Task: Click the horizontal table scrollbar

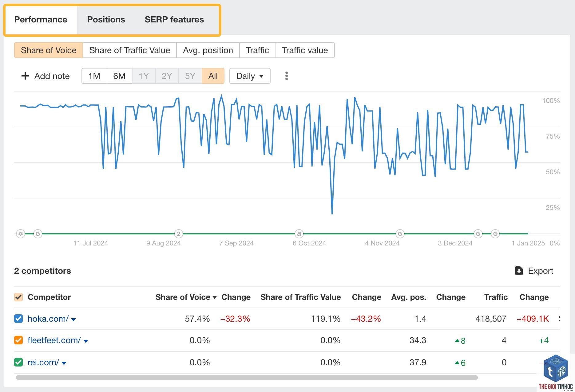Action: tap(247, 377)
